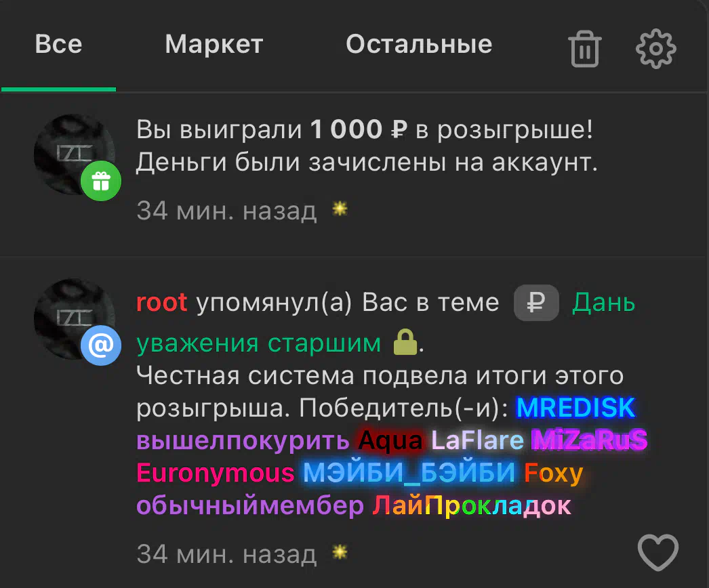
Task: Click the star next to the second timestamp
Action: coord(340,552)
